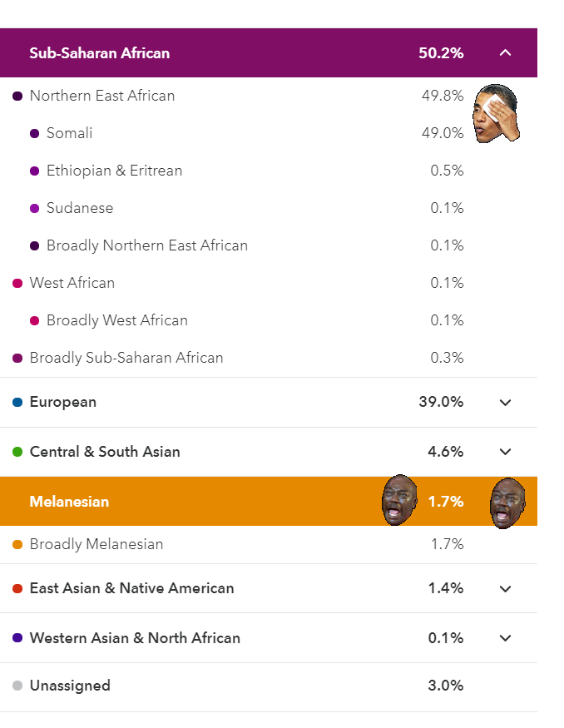This screenshot has width=564, height=728.
Task: Expand Central & South Asian chevron
Action: coord(505,452)
